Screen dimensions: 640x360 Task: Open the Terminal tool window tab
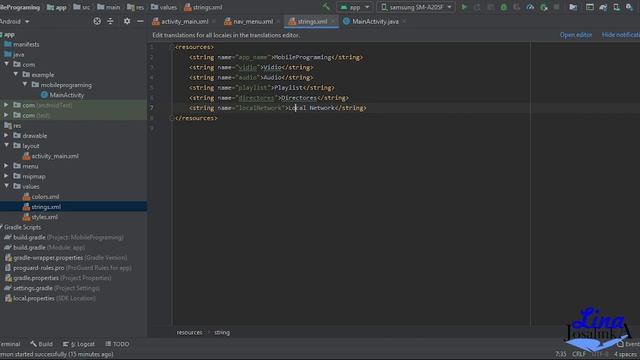click(x=10, y=344)
